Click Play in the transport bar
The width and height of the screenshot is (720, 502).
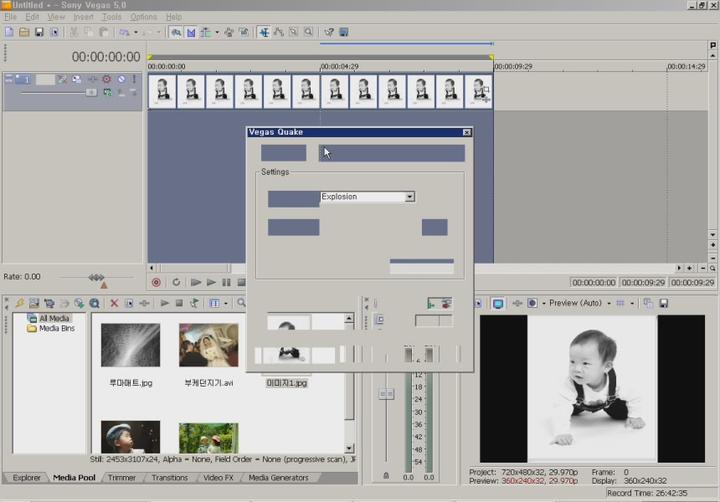(211, 282)
